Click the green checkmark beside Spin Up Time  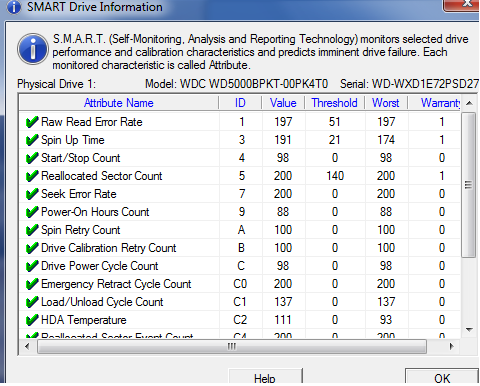[x=32, y=140]
